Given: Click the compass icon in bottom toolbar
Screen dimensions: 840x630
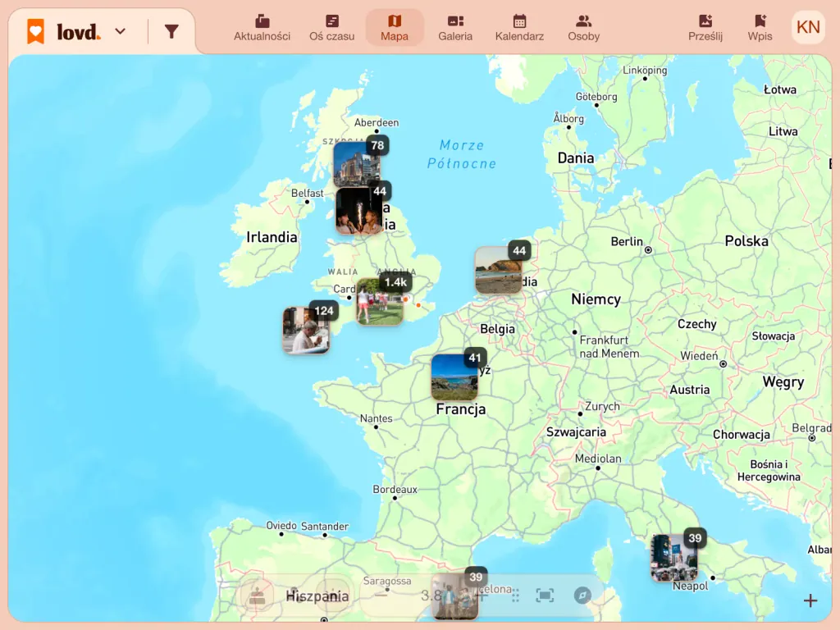Looking at the screenshot, I should (x=582, y=596).
